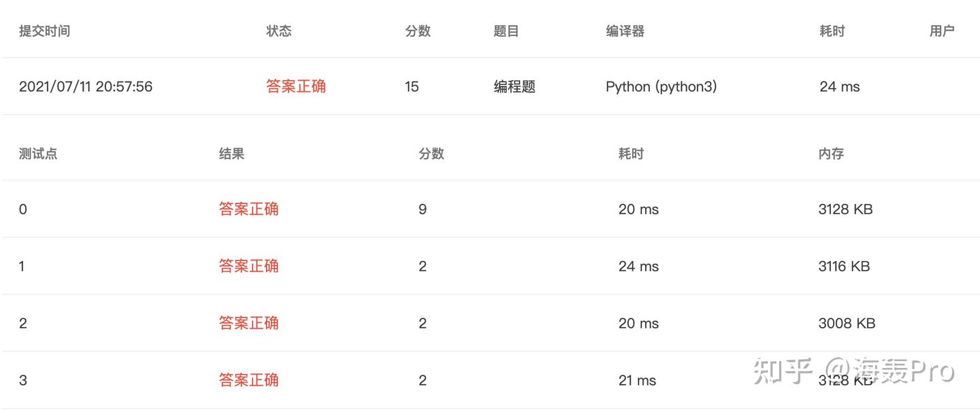Click the 题目 column header
980x410 pixels.
[x=506, y=31]
